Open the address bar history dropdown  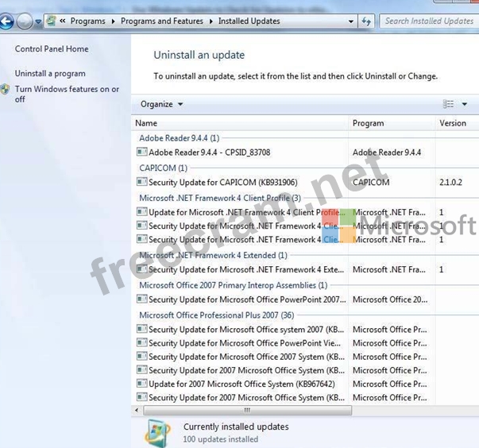coord(351,21)
